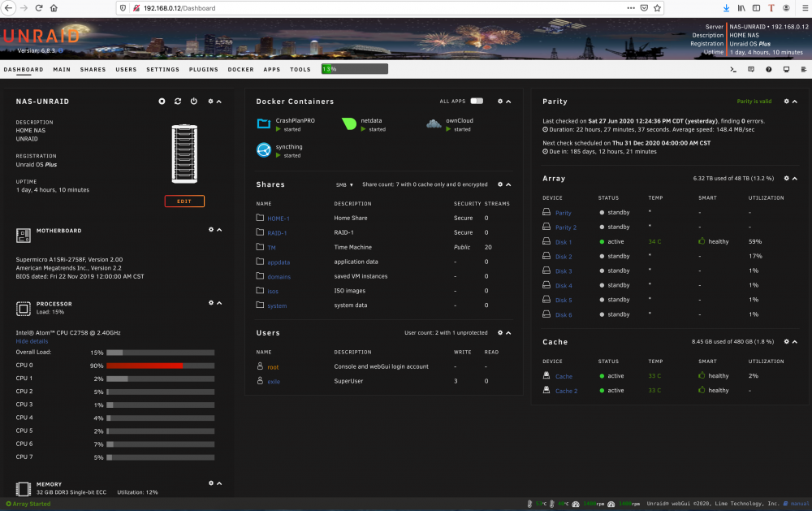Open the TOOLS tab
Image resolution: width=812 pixels, height=511 pixels.
pyautogui.click(x=300, y=69)
